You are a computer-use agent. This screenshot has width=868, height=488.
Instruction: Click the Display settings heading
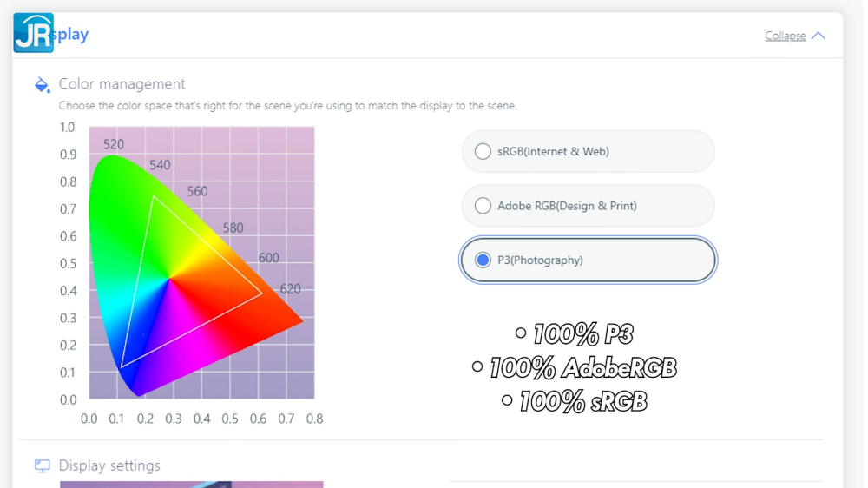[109, 465]
